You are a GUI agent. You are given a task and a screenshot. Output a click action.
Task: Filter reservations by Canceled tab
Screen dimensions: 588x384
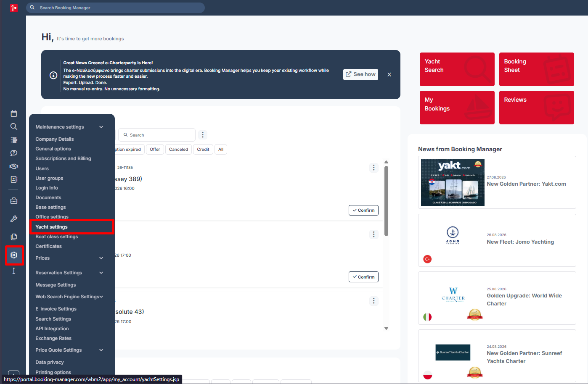click(178, 150)
